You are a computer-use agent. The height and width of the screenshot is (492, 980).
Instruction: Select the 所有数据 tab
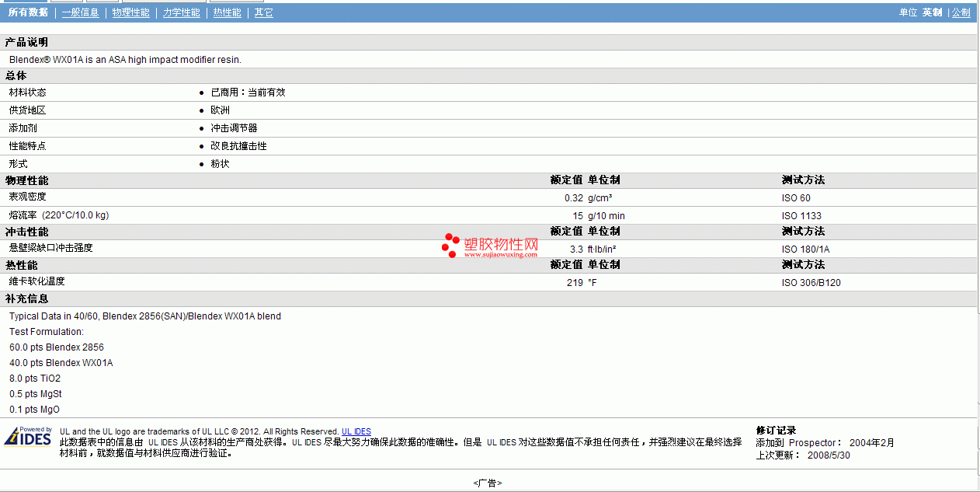28,12
